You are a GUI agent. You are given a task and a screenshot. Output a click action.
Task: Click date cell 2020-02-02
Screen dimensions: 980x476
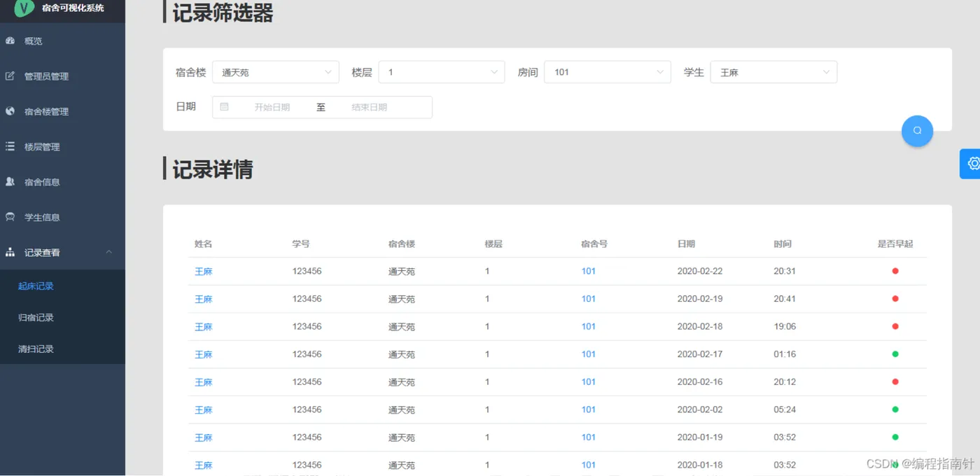[x=700, y=409]
